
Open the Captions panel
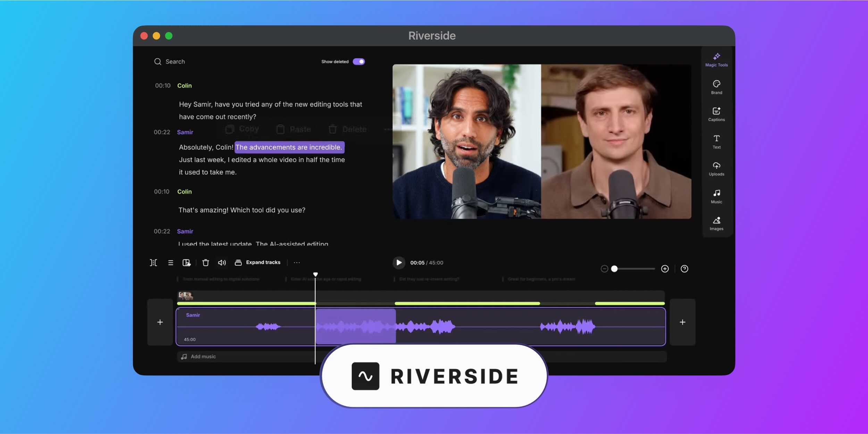tap(716, 114)
